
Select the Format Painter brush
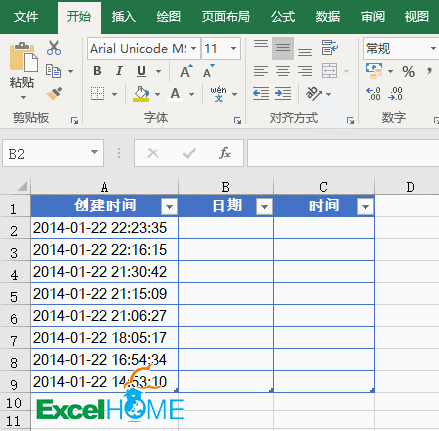(54, 94)
